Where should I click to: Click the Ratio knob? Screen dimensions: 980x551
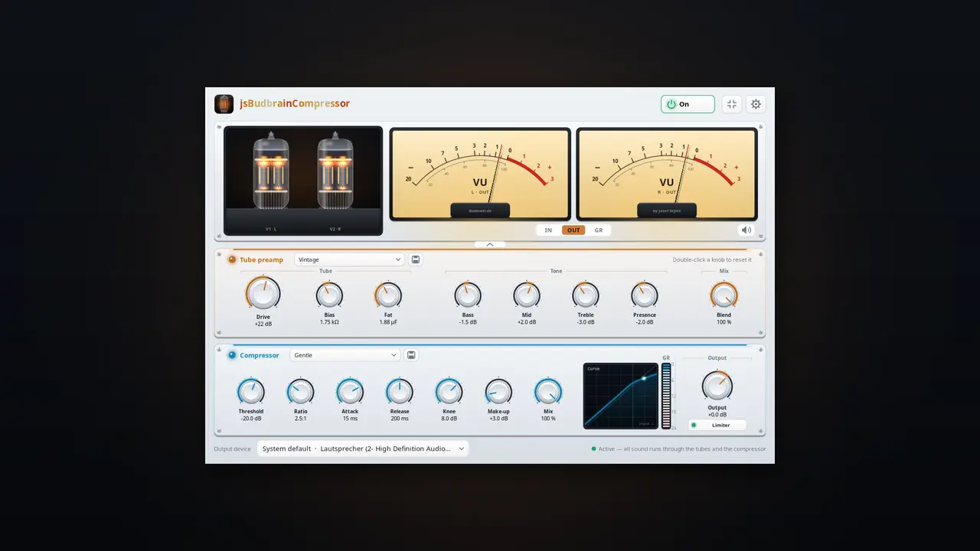(x=300, y=392)
